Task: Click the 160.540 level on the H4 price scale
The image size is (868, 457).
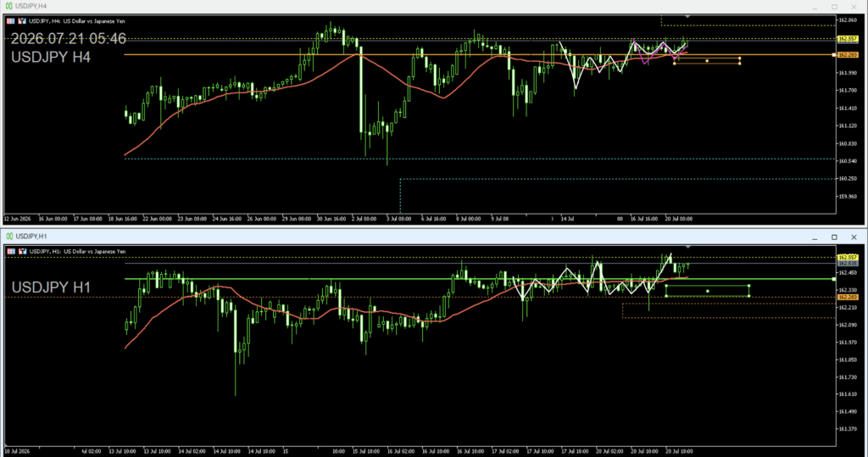Action: 848,161
